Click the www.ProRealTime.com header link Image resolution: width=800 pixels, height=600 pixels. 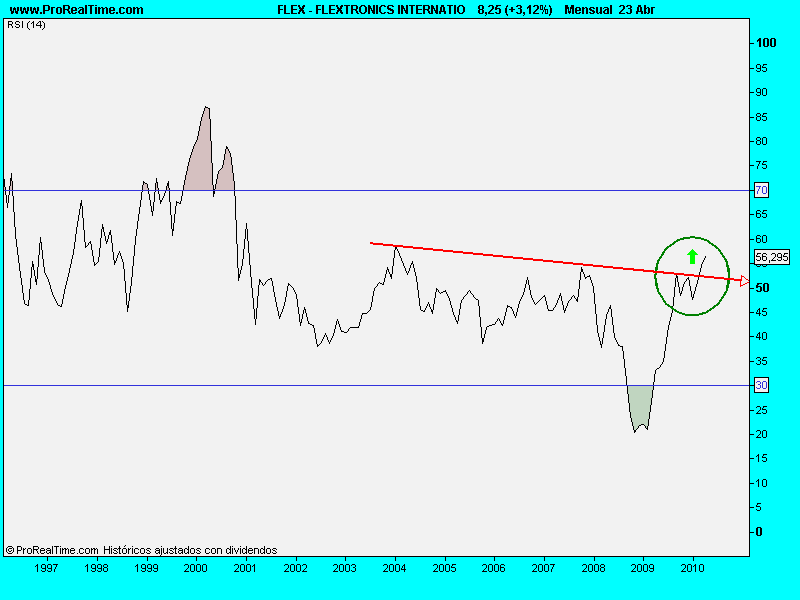(x=77, y=10)
